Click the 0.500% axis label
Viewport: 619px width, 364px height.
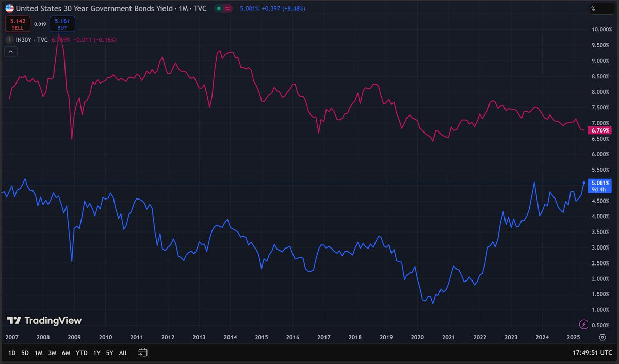pyautogui.click(x=601, y=325)
